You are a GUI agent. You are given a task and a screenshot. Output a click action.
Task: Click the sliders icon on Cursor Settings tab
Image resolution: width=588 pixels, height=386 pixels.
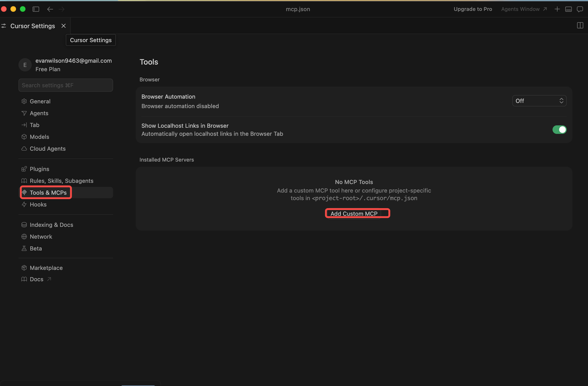4,26
